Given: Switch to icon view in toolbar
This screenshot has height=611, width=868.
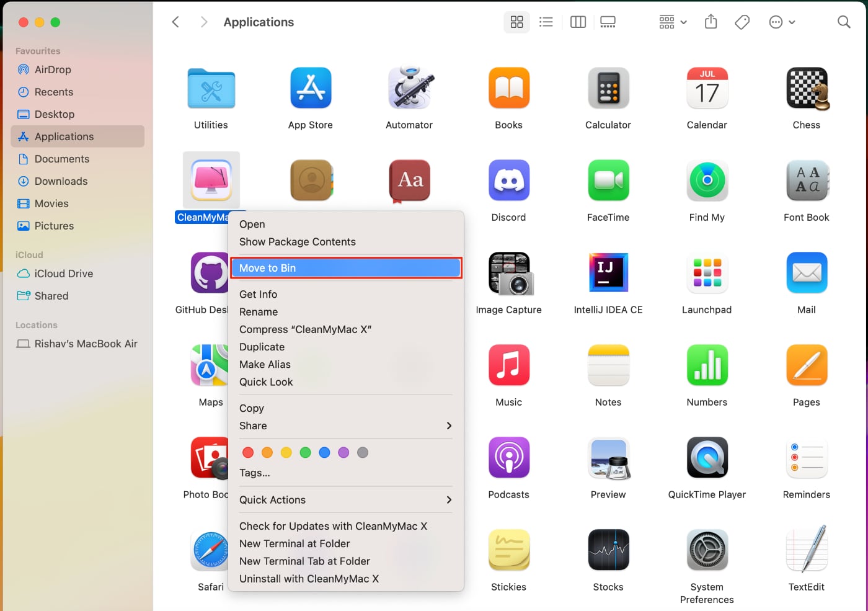Looking at the screenshot, I should pyautogui.click(x=517, y=22).
